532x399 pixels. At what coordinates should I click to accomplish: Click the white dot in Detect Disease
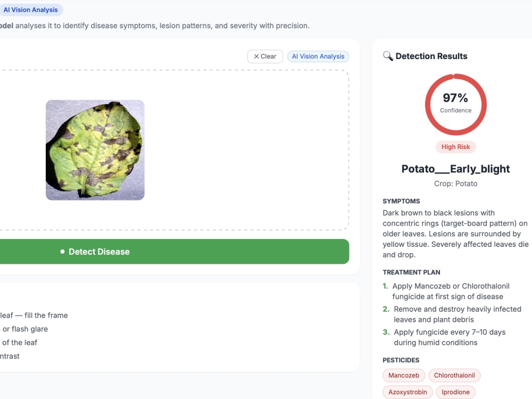62,252
